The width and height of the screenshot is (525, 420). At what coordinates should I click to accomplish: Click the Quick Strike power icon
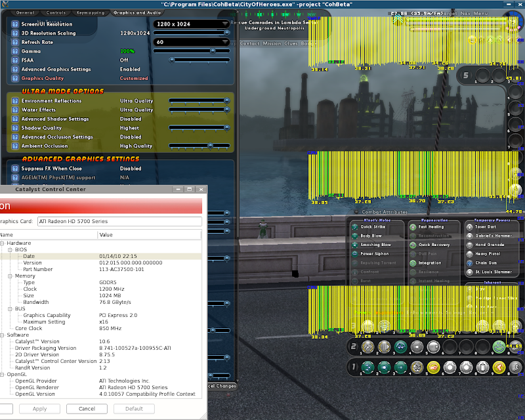click(354, 226)
